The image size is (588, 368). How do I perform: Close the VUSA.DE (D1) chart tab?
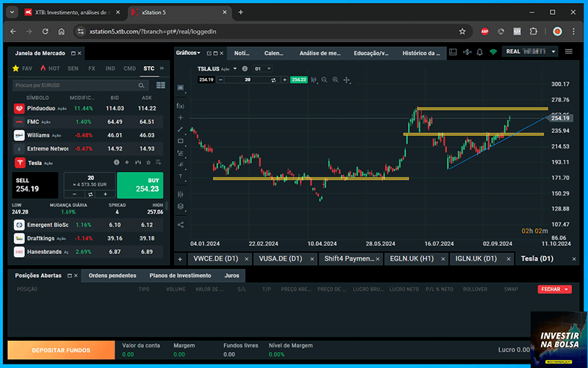pyautogui.click(x=312, y=259)
